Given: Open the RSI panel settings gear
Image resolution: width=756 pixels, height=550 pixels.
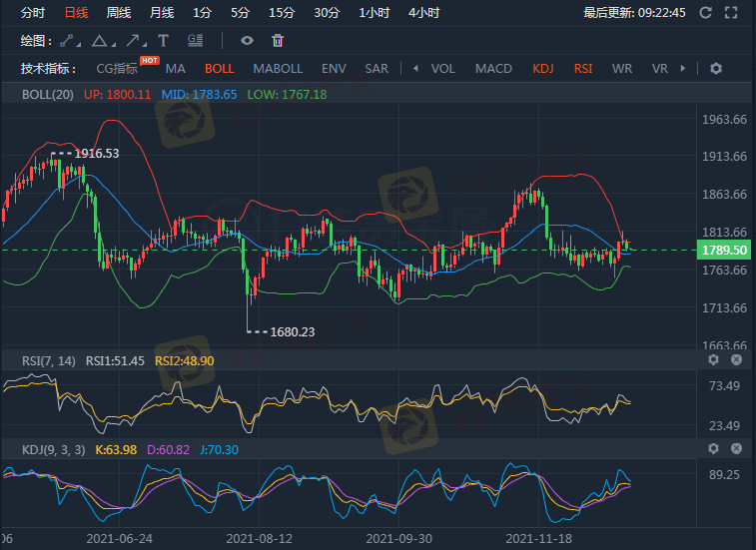Looking at the screenshot, I should [x=713, y=359].
